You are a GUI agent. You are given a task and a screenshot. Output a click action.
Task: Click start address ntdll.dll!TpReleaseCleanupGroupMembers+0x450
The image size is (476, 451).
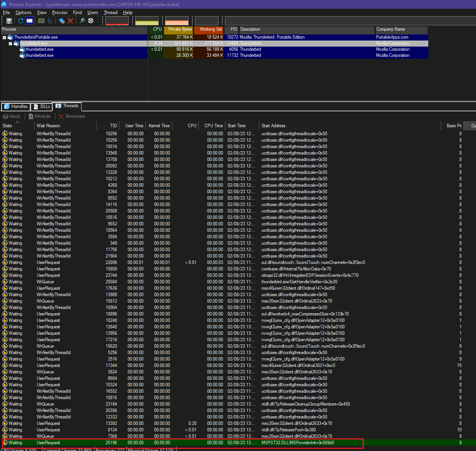pyautogui.click(x=306, y=404)
